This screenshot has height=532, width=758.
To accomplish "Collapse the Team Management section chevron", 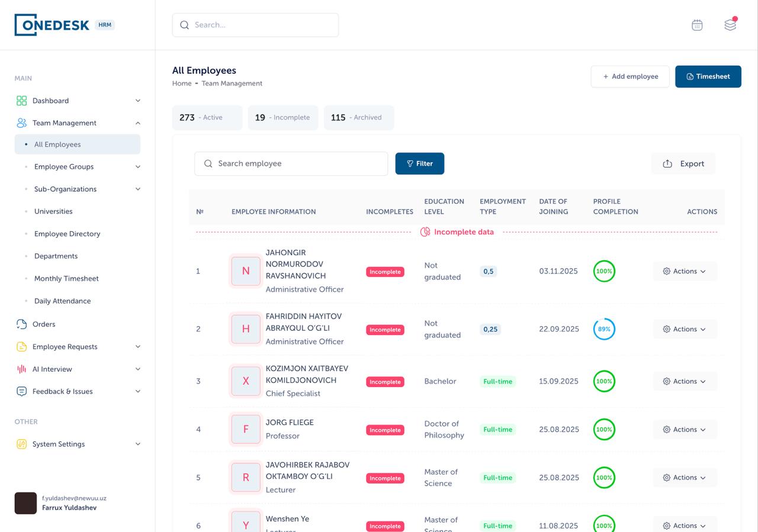I will [x=138, y=123].
